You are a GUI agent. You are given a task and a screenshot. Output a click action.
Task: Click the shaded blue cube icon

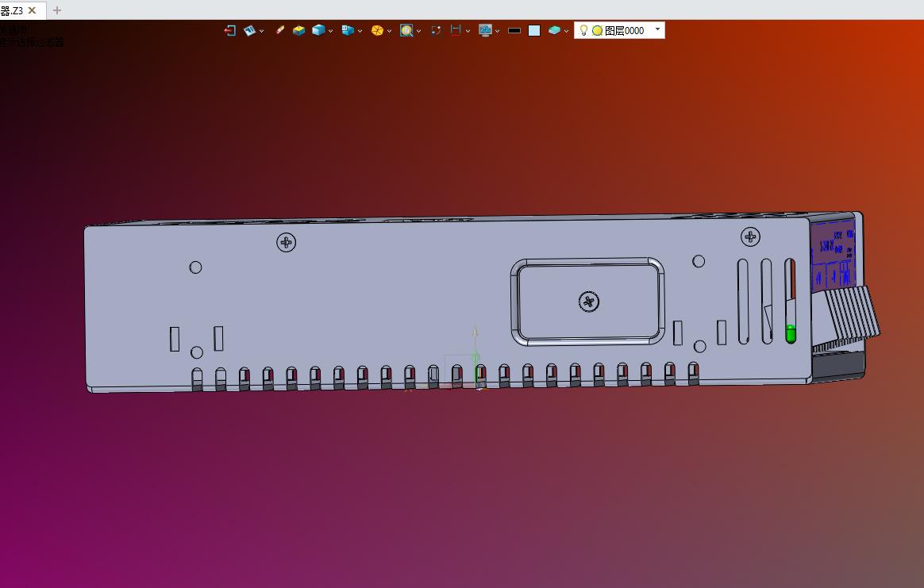[318, 30]
